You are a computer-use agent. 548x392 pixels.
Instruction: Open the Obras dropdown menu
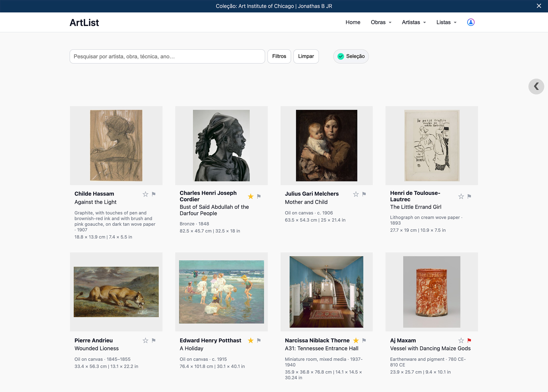381,22
